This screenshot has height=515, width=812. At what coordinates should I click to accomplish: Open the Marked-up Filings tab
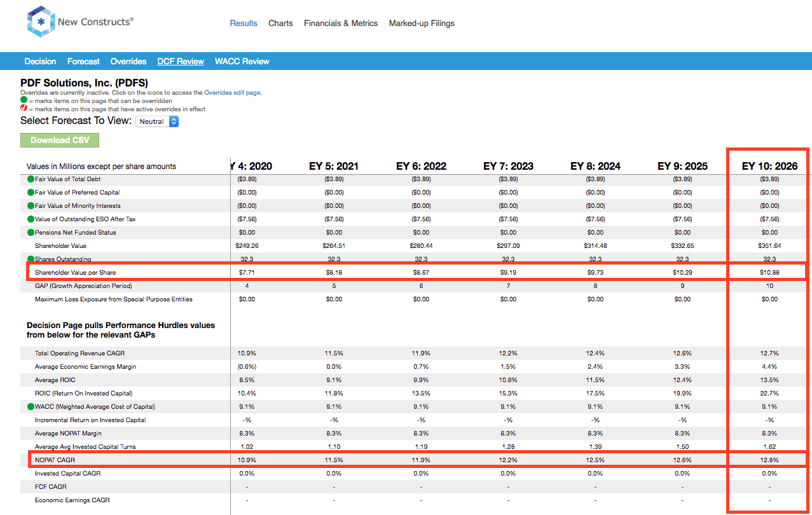[x=422, y=24]
